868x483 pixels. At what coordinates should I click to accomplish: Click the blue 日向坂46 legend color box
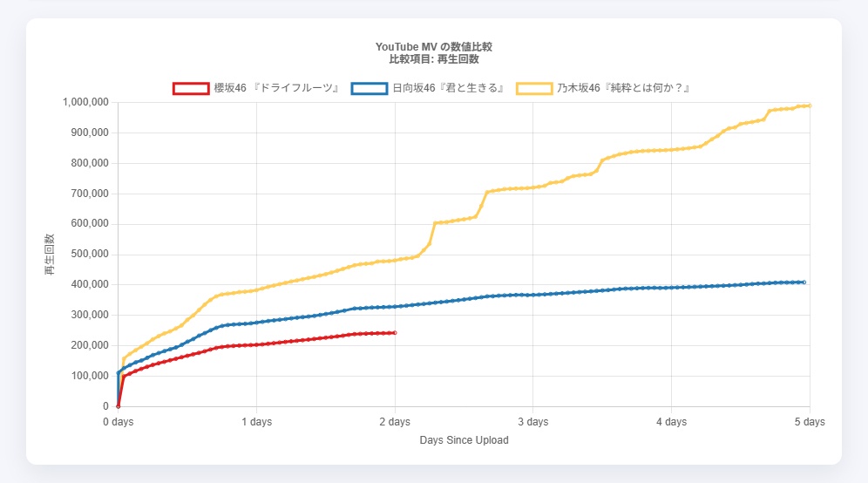(370, 88)
